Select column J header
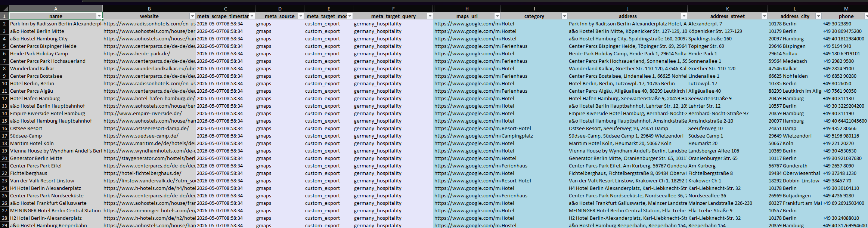Viewport: 868px width, 228px height. pyautogui.click(x=627, y=9)
